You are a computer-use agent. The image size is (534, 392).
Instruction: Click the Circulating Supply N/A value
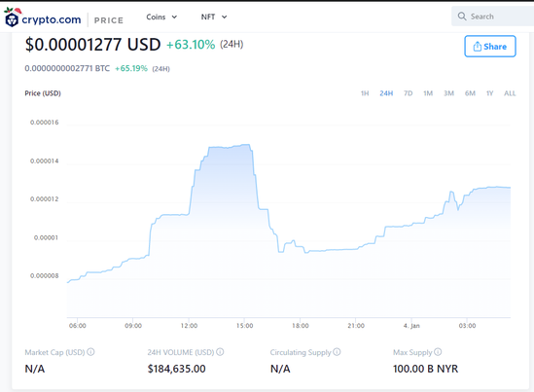coord(280,369)
